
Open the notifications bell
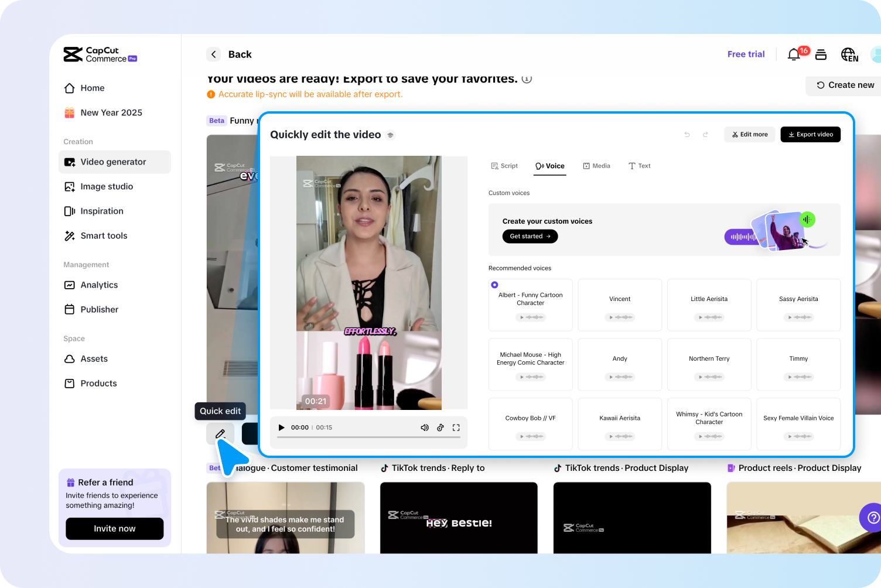794,54
